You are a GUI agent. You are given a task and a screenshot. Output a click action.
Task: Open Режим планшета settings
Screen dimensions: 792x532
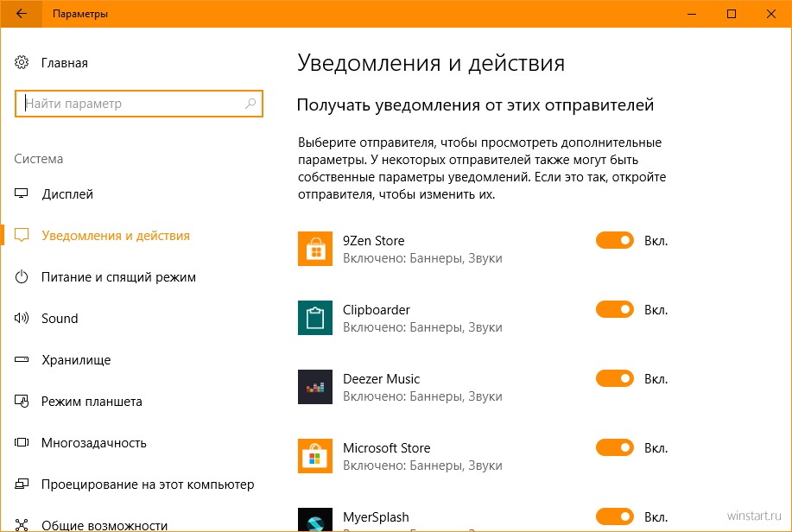click(92, 401)
